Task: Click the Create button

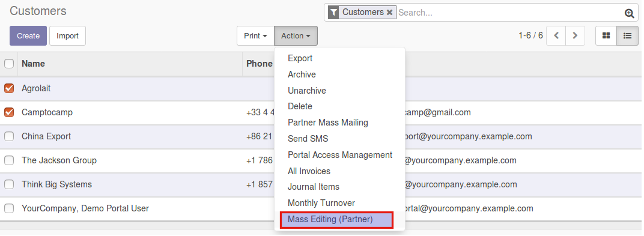Action: pyautogui.click(x=28, y=35)
